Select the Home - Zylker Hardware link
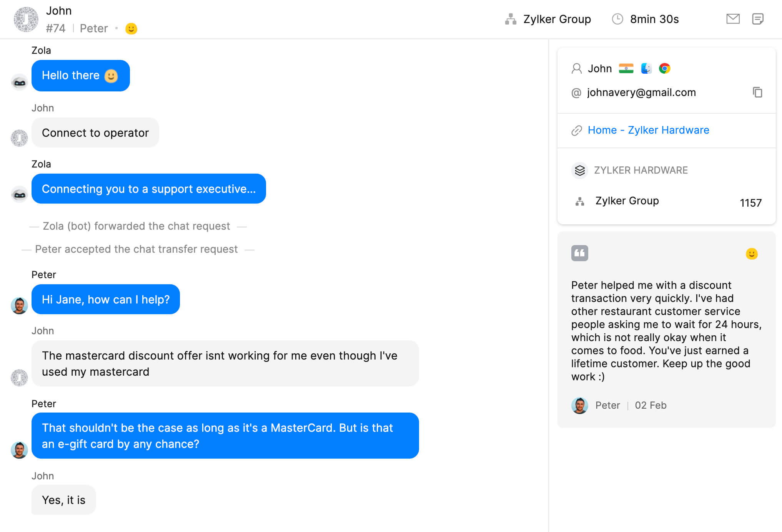Image resolution: width=782 pixels, height=532 pixels. 648,130
